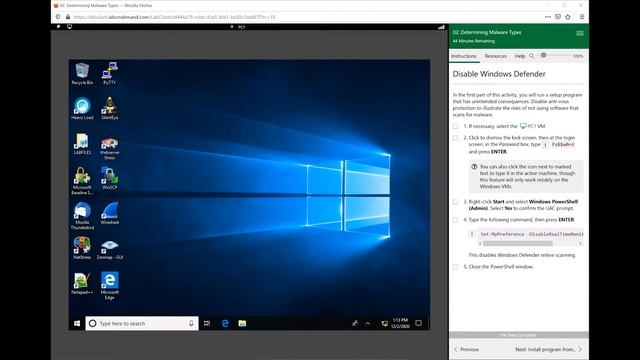Select the Wireshark desktop icon
Image resolution: width=640 pixels, height=360 pixels.
click(109, 213)
